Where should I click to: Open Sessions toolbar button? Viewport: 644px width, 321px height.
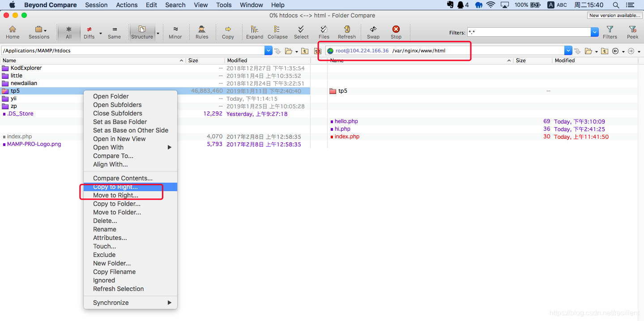[39, 32]
